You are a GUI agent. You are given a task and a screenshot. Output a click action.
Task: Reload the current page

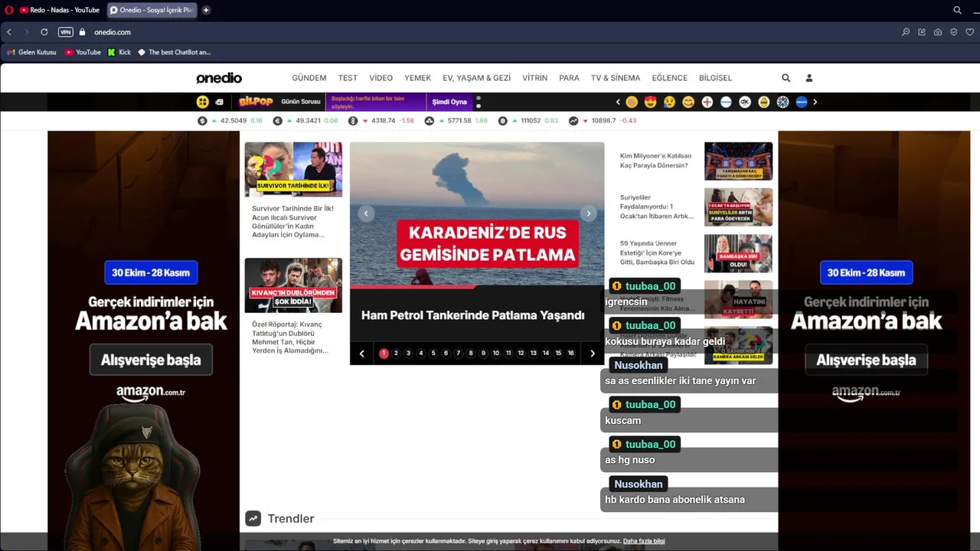44,32
